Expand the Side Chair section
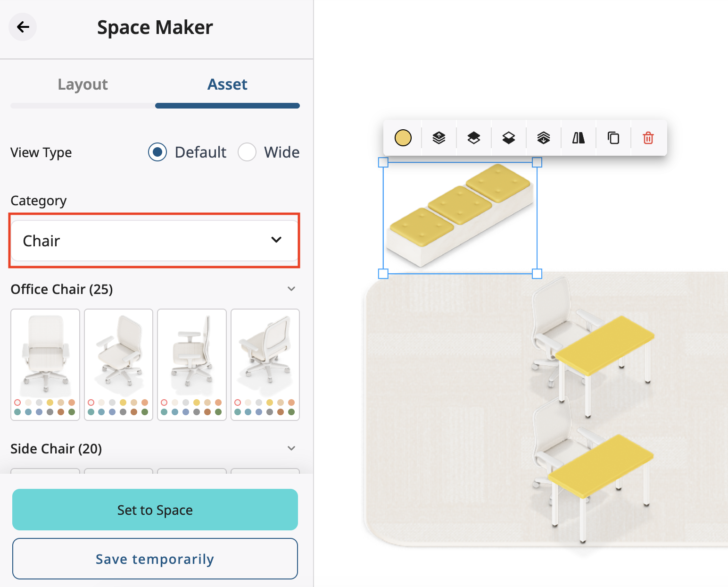728x587 pixels. coord(291,448)
